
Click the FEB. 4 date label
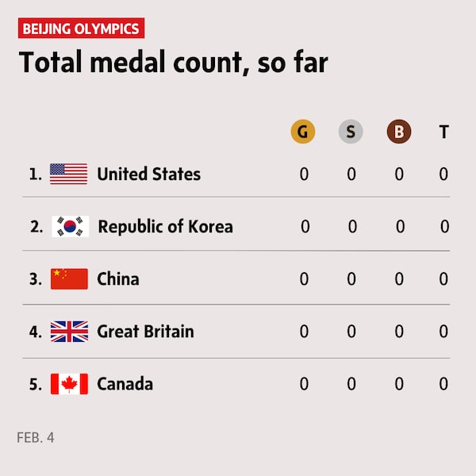tap(36, 437)
